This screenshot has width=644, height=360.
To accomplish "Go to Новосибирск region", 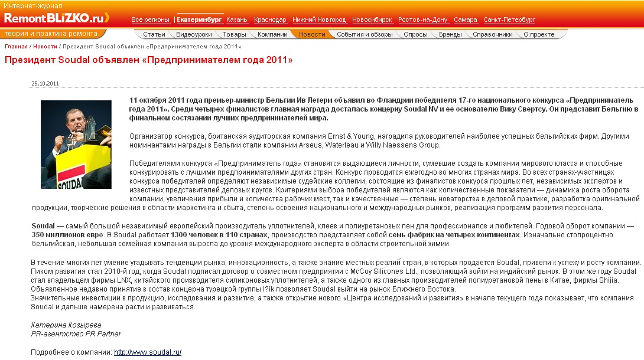I will pyautogui.click(x=372, y=19).
